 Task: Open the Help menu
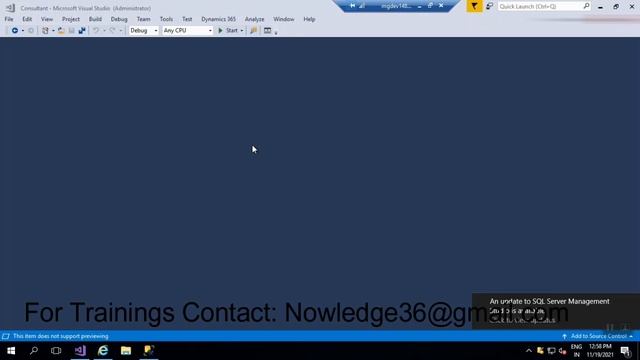tap(309, 19)
